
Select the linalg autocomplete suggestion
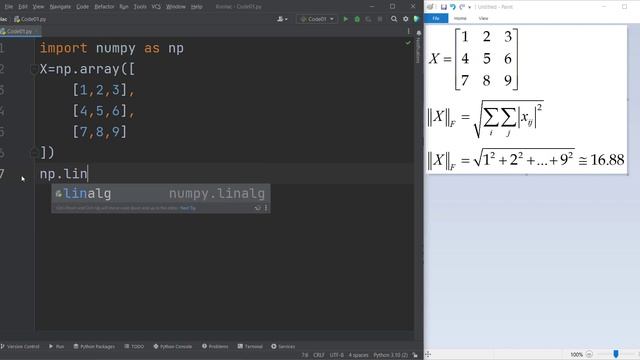pos(160,194)
